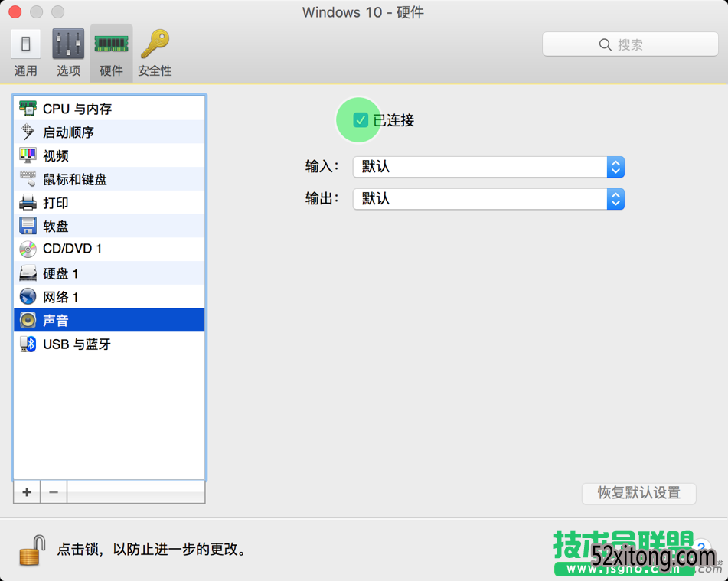728x581 pixels.
Task: Open the 安全性 key icon
Action: (155, 44)
